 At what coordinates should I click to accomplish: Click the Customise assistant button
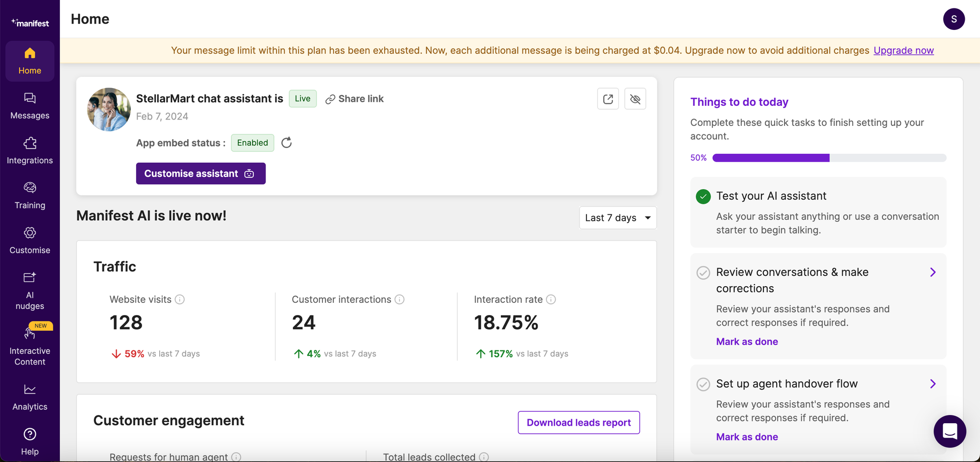[201, 173]
